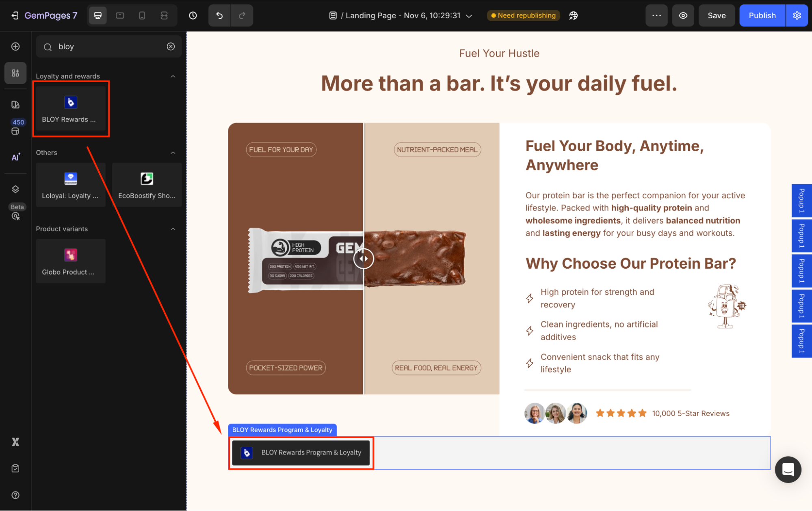This screenshot has width=812, height=511.
Task: Click the undo arrow button
Action: [219, 15]
